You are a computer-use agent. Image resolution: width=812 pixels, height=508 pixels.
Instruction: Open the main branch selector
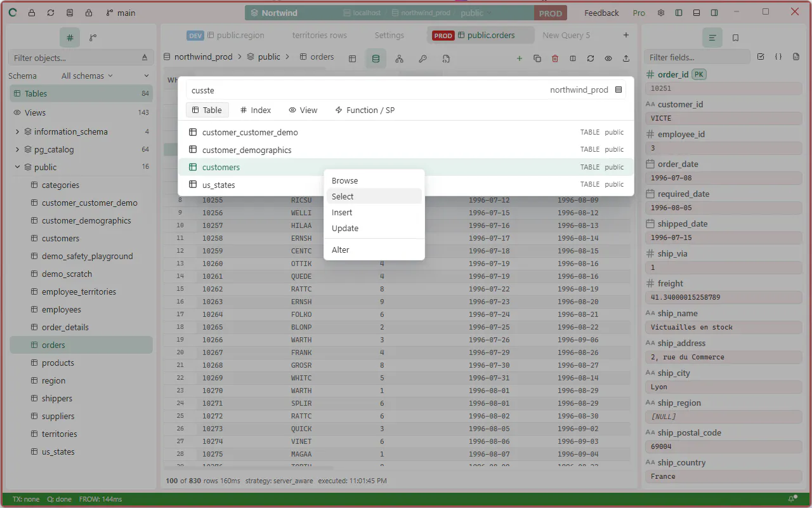click(x=121, y=13)
